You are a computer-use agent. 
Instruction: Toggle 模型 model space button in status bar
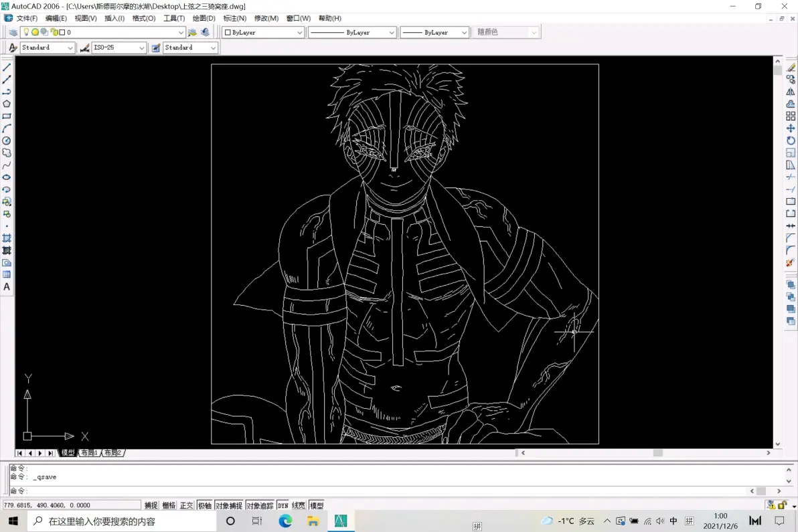(x=317, y=505)
